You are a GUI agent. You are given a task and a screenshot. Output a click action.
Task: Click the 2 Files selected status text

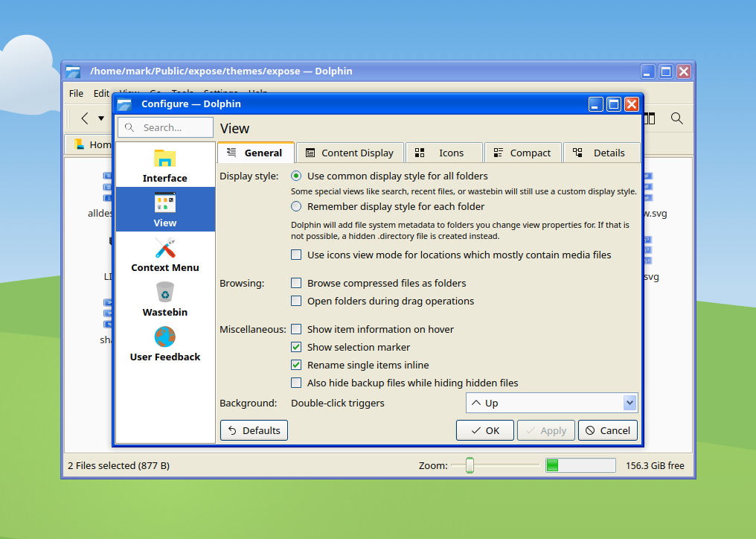coord(118,465)
